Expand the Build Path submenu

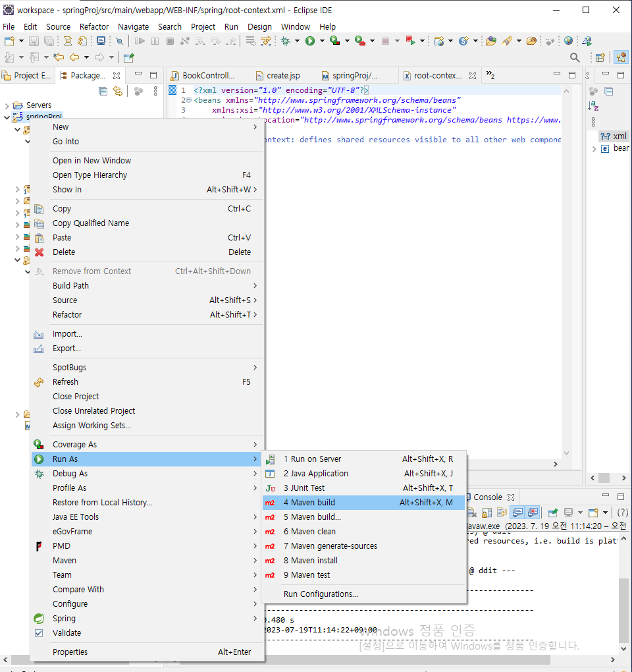tap(255, 286)
